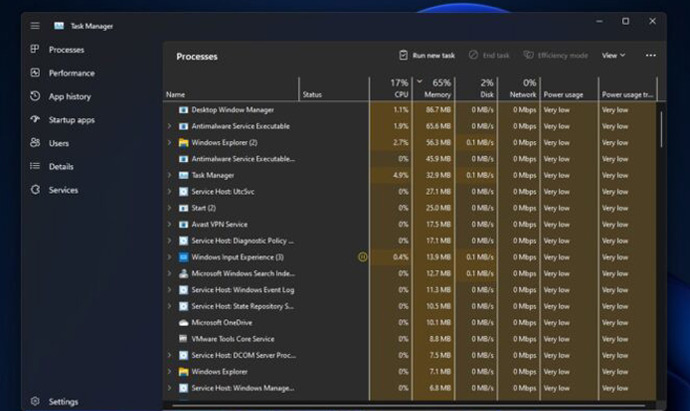Open the View dropdown
The width and height of the screenshot is (690, 411).
613,55
